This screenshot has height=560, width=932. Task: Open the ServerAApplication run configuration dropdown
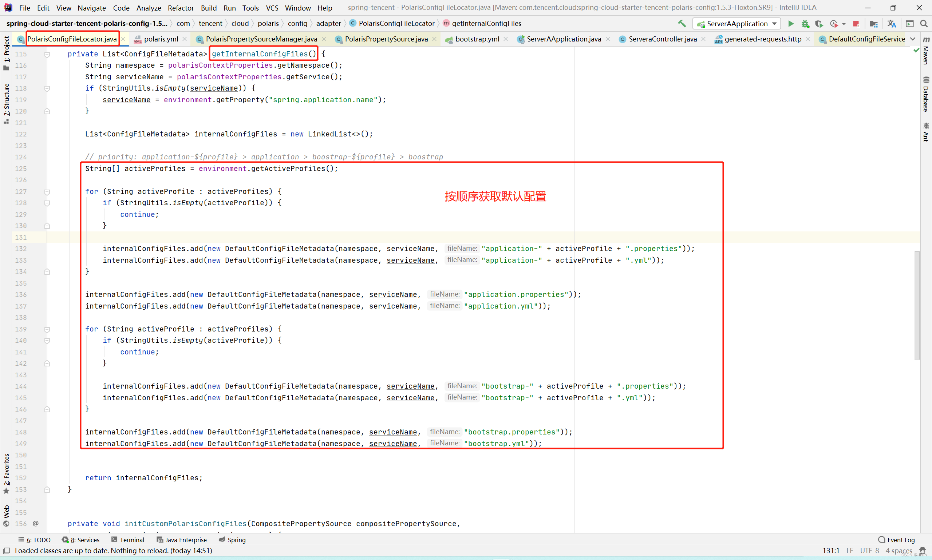[736, 23]
